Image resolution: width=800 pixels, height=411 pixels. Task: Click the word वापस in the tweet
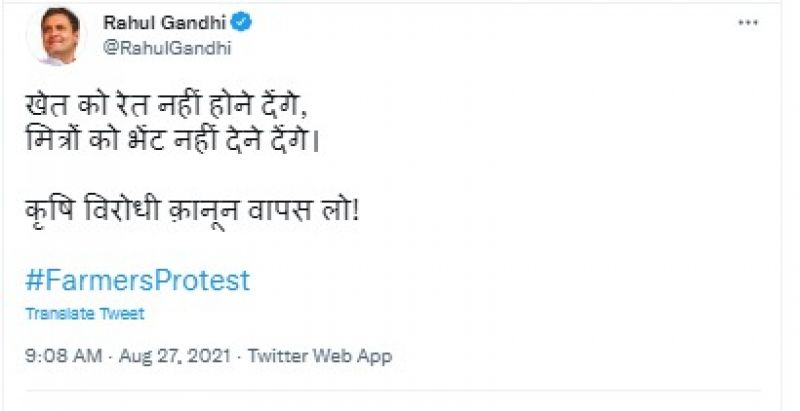click(x=290, y=212)
